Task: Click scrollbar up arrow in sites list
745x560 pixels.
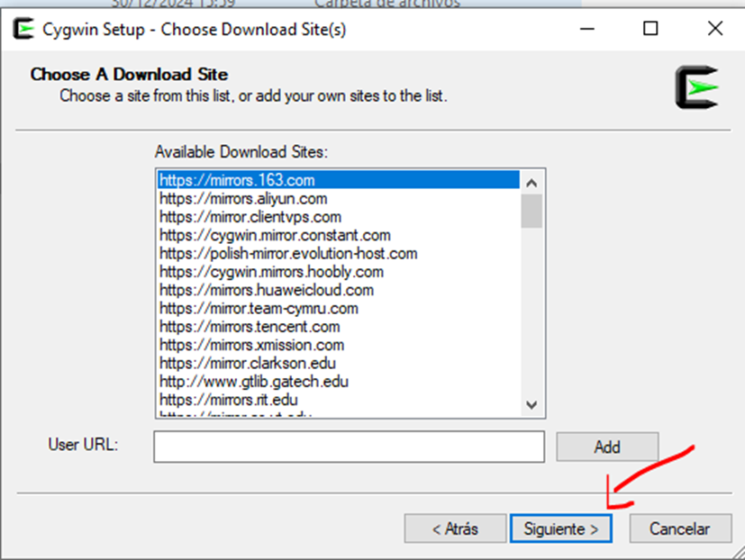Action: 531,180
